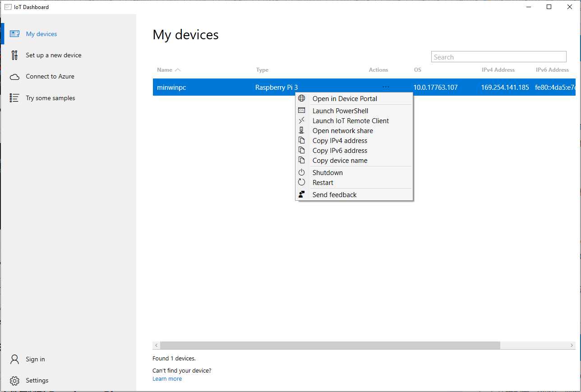Click the copy icon beside Copy device name
This screenshot has height=392, width=581.
click(x=302, y=160)
